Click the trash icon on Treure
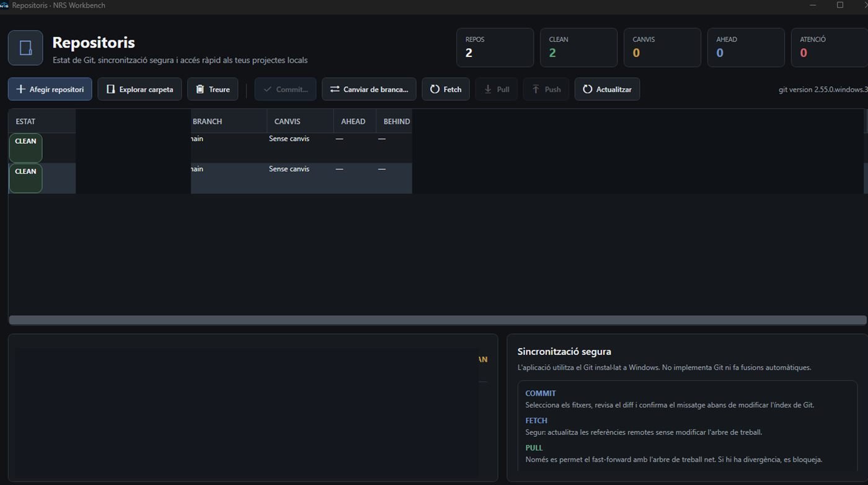Screen dimensions: 868x485 200,89
